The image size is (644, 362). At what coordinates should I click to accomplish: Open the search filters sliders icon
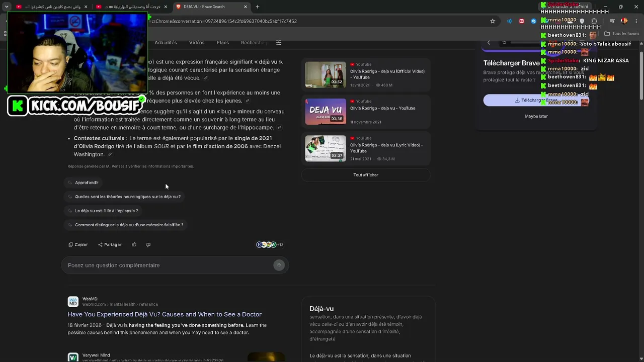pyautogui.click(x=279, y=43)
